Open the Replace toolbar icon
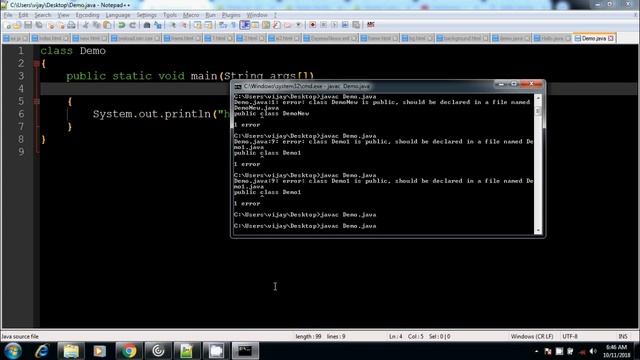The image size is (640, 360). (158, 25)
